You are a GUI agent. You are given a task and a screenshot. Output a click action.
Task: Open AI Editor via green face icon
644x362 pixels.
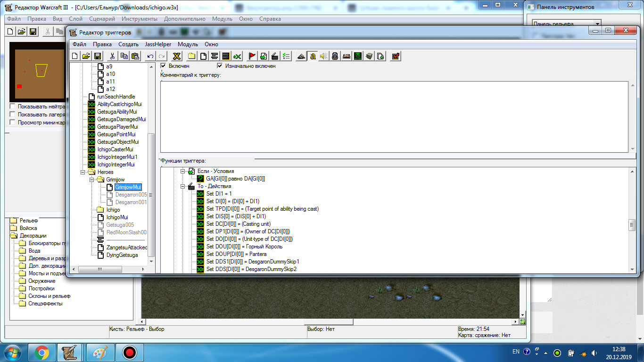pyautogui.click(x=358, y=56)
